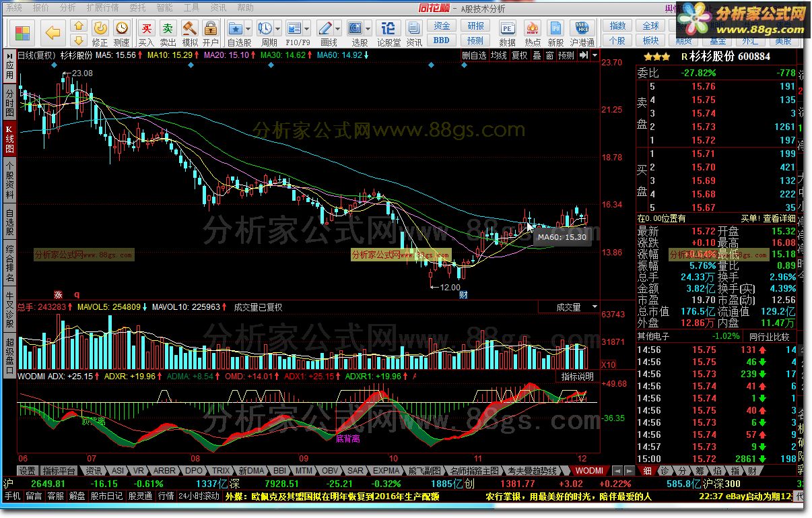The width and height of the screenshot is (812, 518).
Task: Go back with the yellow left arrow
Action: tap(53, 32)
